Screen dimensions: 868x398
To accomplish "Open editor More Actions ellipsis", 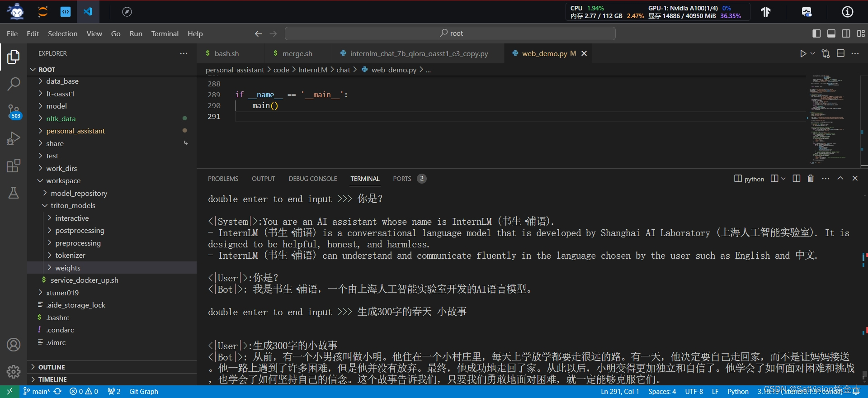I will tap(855, 53).
